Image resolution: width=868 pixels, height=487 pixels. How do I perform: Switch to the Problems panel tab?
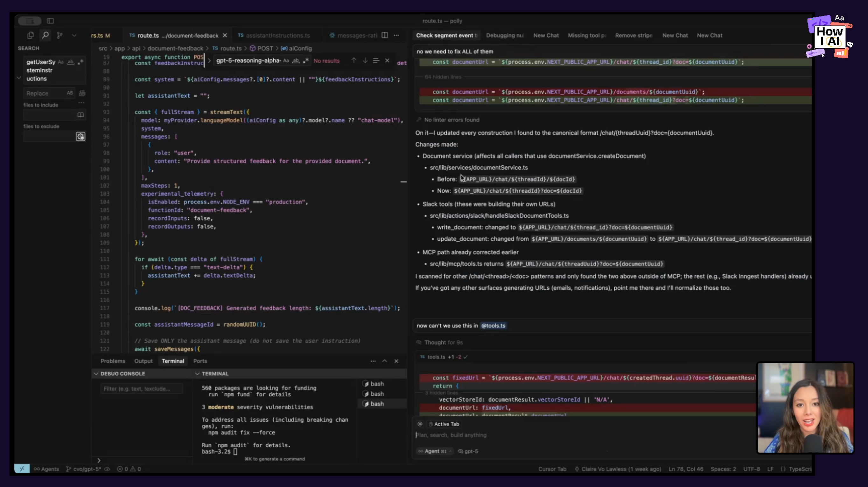click(113, 361)
